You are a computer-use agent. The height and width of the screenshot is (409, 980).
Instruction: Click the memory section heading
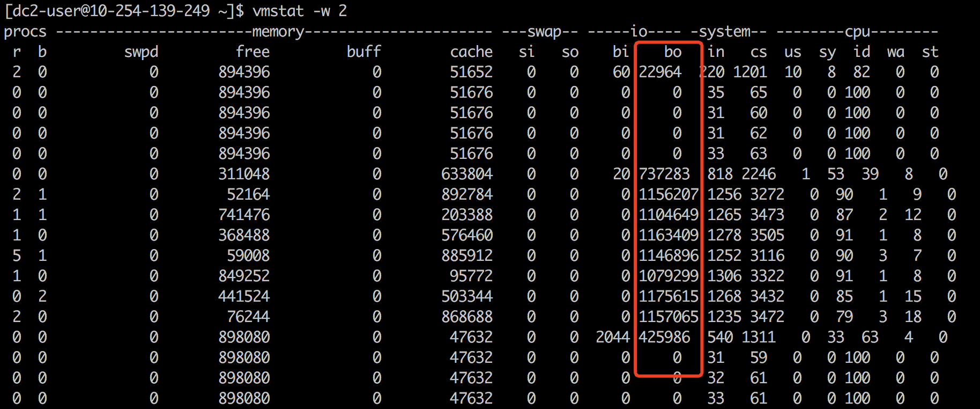point(278,32)
